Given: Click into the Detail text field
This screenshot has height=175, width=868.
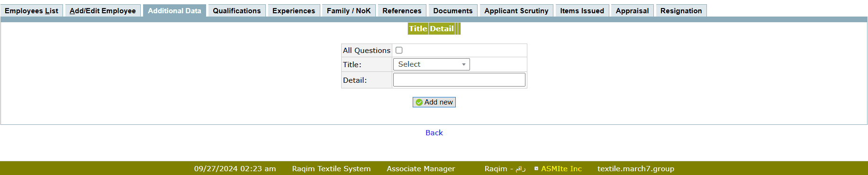Looking at the screenshot, I should point(459,80).
